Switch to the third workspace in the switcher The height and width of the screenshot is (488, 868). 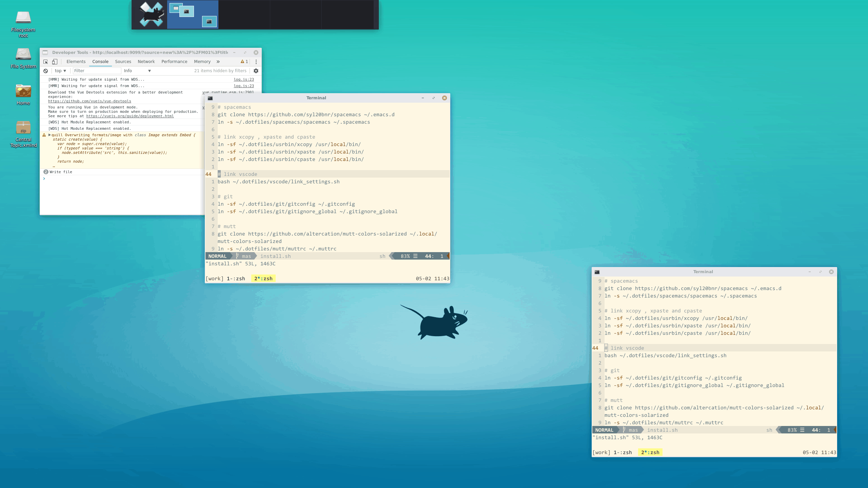tap(296, 15)
